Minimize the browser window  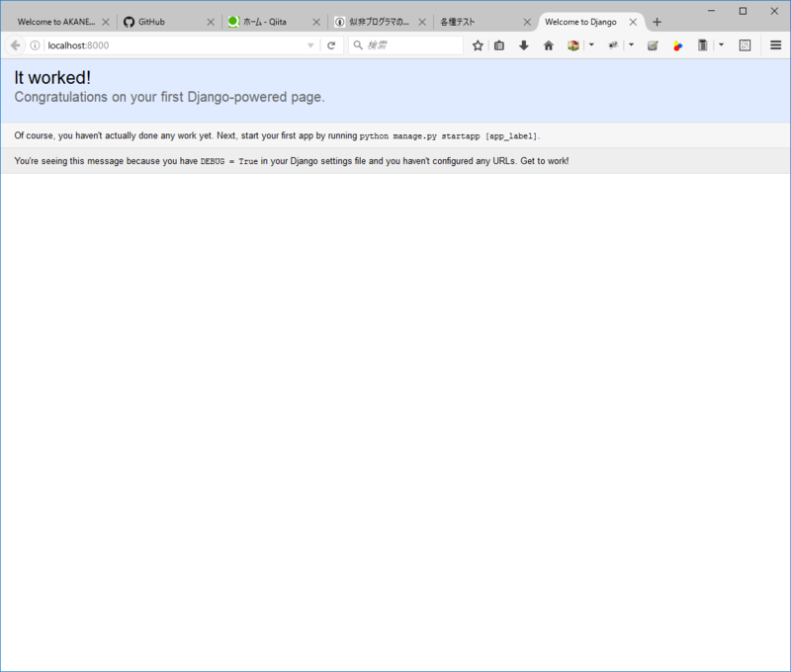711,11
